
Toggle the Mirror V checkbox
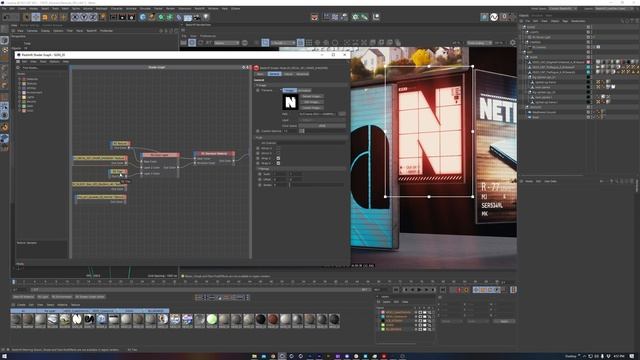278,153
